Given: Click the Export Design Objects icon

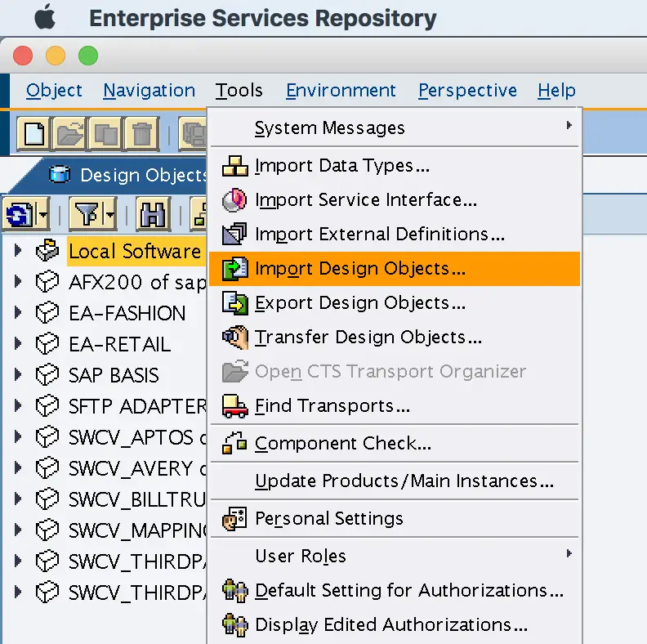Looking at the screenshot, I should (234, 303).
